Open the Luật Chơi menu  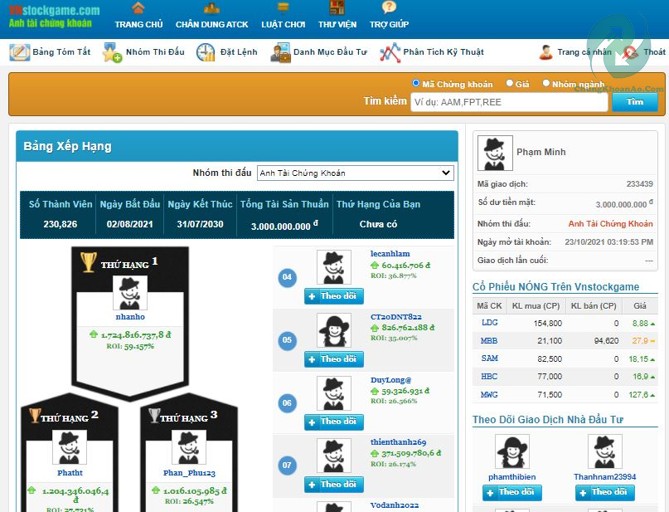(x=283, y=17)
